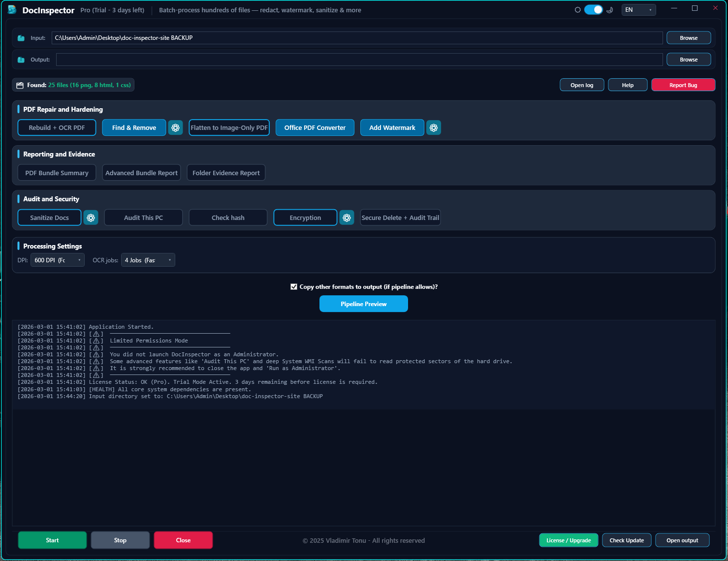Click the 'Limited Permissions Mode' log line
The height and width of the screenshot is (561, 728).
[103, 341]
